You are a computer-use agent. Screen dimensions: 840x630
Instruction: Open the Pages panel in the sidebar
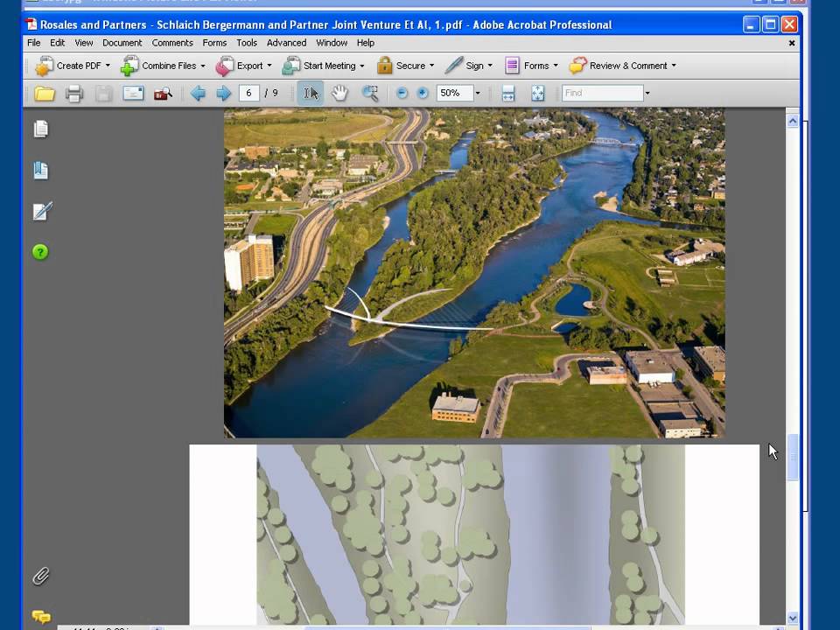41,129
